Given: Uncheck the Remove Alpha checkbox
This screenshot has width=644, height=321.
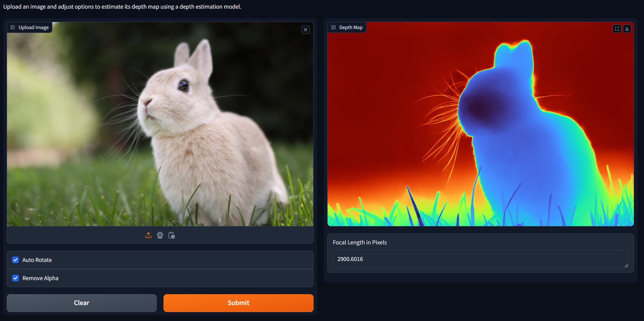Looking at the screenshot, I should (15, 278).
